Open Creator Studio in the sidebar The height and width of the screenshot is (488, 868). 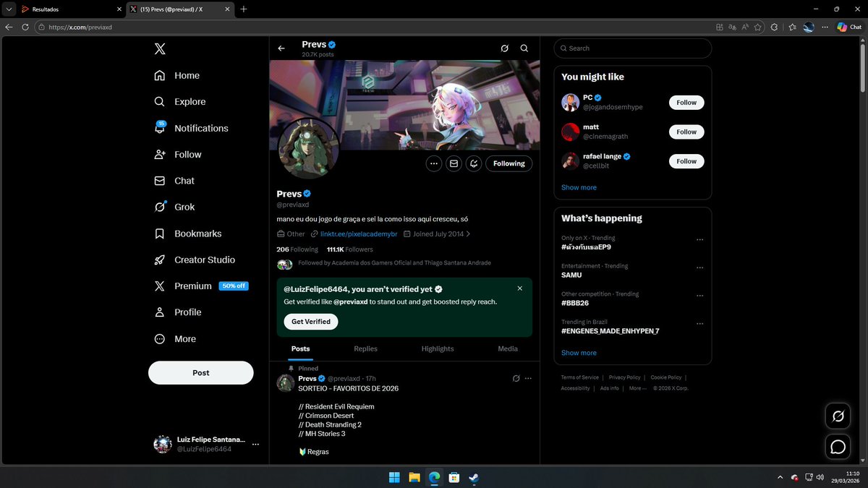tap(195, 260)
